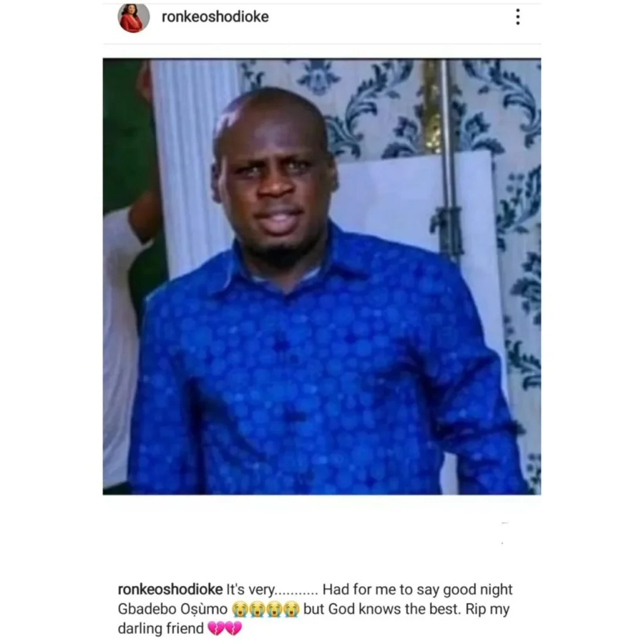Click the crying face emojis in the caption
Image resolution: width=644 pixels, height=644 pixels.
265,609
